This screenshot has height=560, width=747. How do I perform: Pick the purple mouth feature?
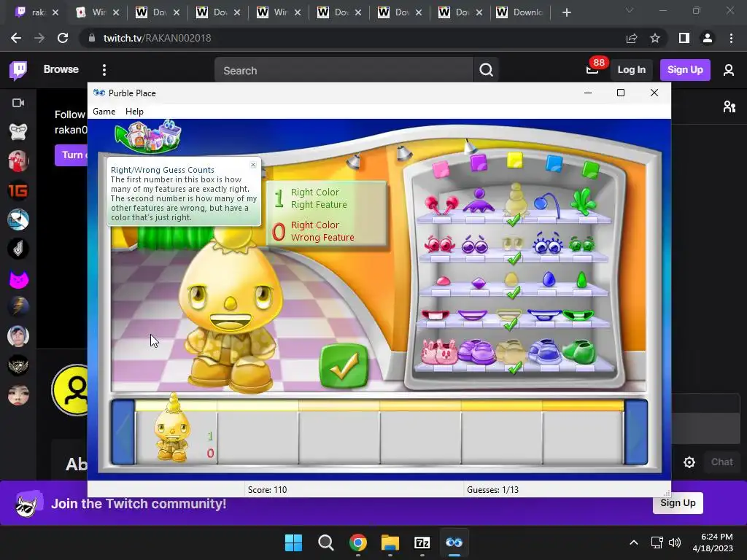tap(473, 315)
